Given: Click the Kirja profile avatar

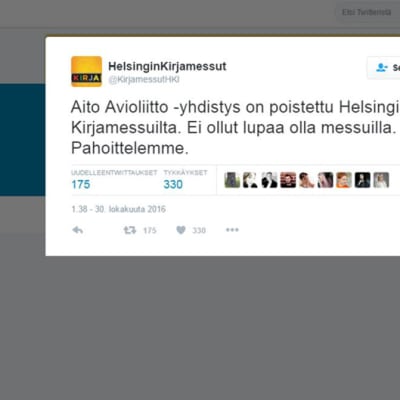Looking at the screenshot, I should click(x=86, y=71).
